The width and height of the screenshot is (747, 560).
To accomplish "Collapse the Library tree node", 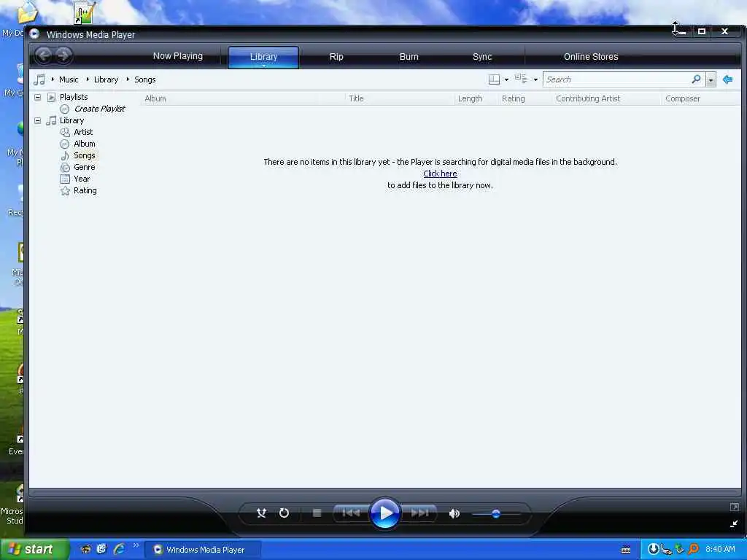I will 38,120.
